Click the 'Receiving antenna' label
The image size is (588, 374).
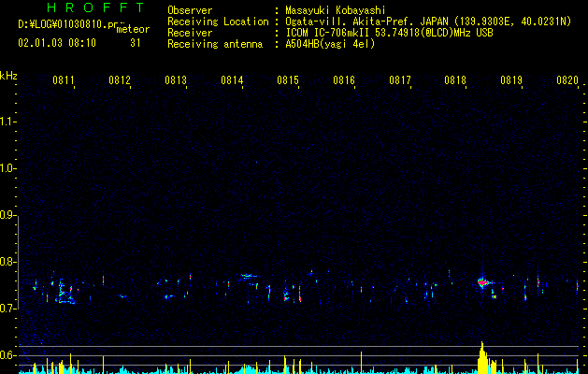click(x=215, y=44)
